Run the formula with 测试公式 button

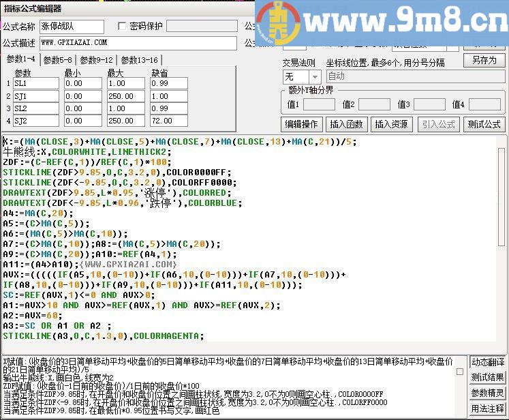484,124
